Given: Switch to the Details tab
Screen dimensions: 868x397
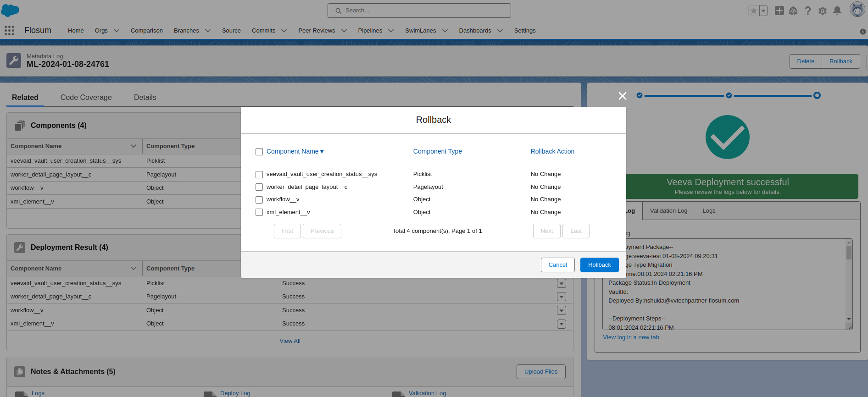Looking at the screenshot, I should (x=145, y=98).
